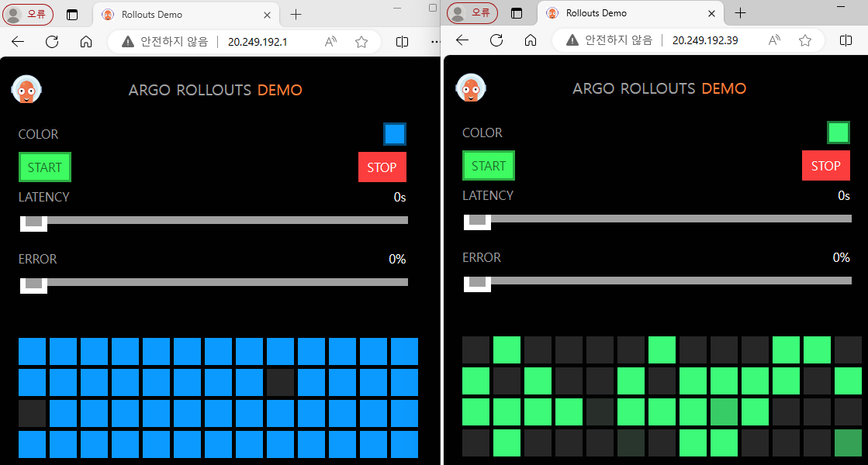Viewport: 868px width, 465px height.
Task: Click the ARGO ROLLOUTS DEMO title in the left page
Action: coord(216,90)
